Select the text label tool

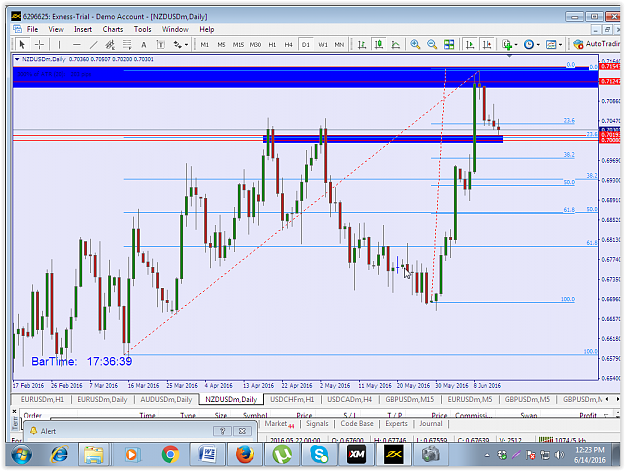(x=161, y=45)
